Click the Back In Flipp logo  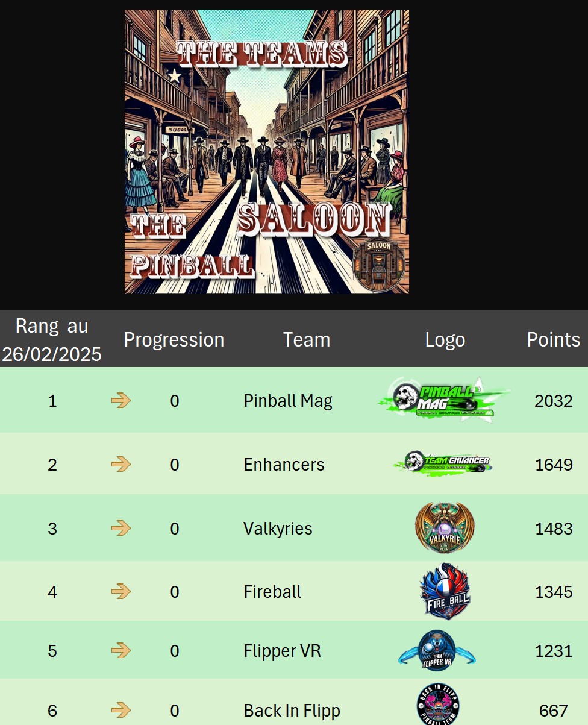pyautogui.click(x=439, y=705)
